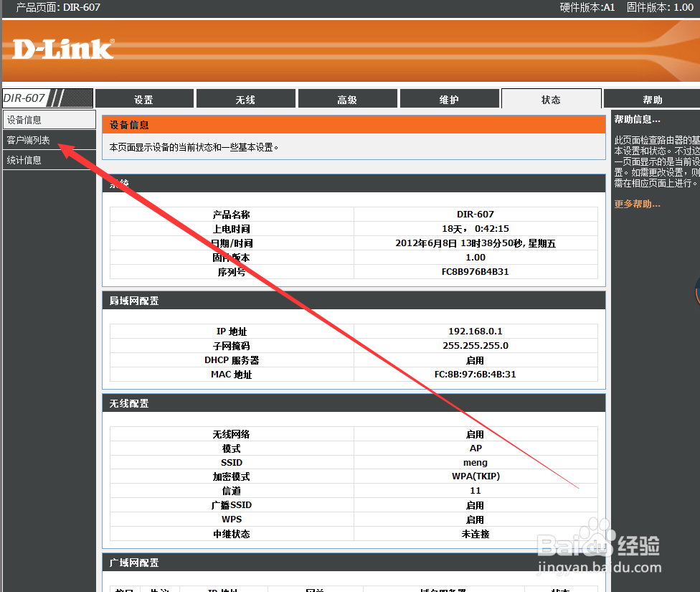700x592 pixels.
Task: Click uptime value 18天, 0:42:15
Action: pyautogui.click(x=476, y=228)
